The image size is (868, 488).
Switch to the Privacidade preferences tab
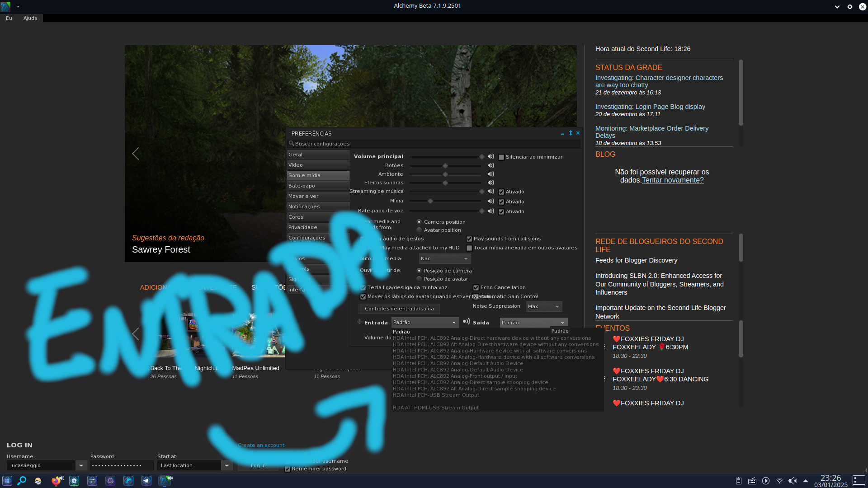318,227
